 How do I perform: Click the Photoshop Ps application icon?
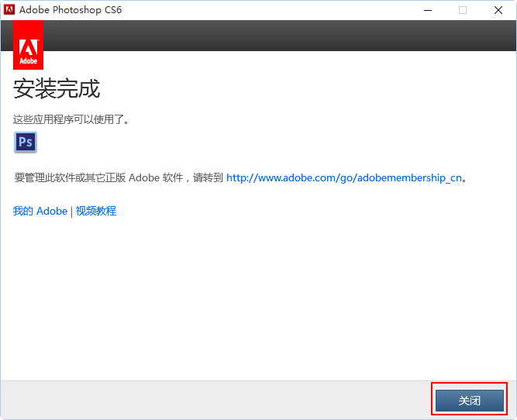coord(26,142)
